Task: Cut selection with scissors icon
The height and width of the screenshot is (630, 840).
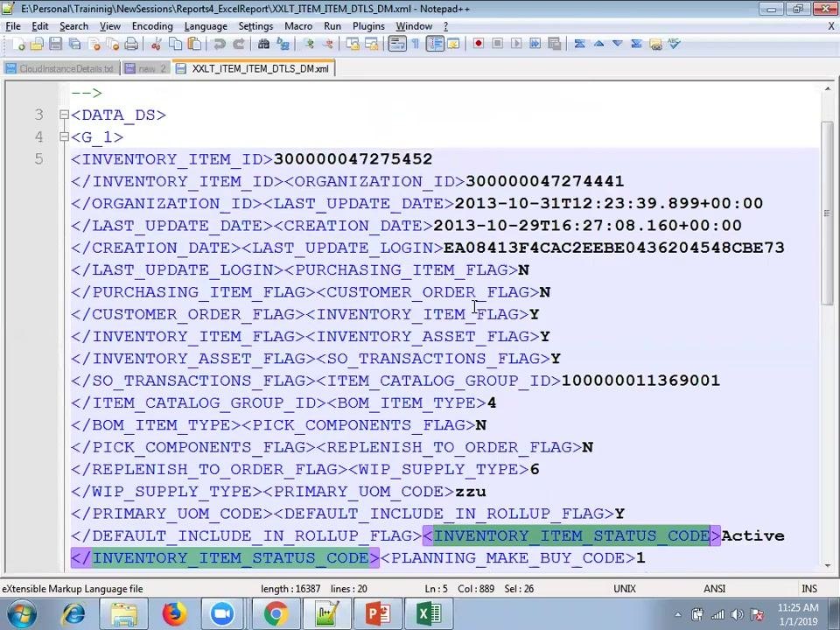Action: (x=156, y=44)
